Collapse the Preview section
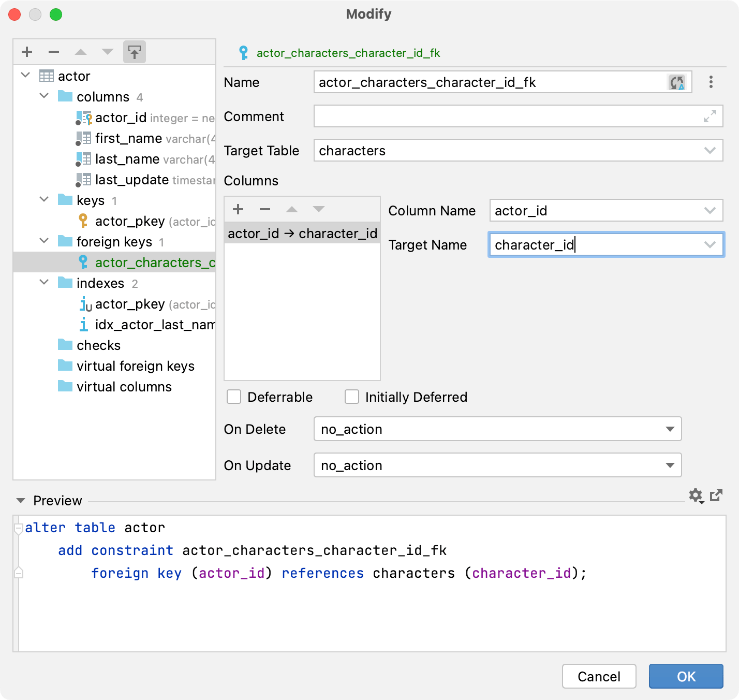The width and height of the screenshot is (739, 700). (21, 500)
